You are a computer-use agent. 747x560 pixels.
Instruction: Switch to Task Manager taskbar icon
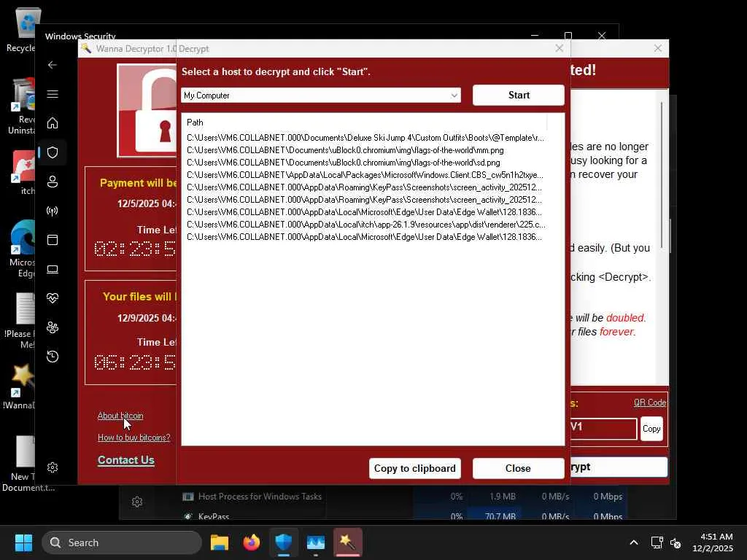point(315,542)
